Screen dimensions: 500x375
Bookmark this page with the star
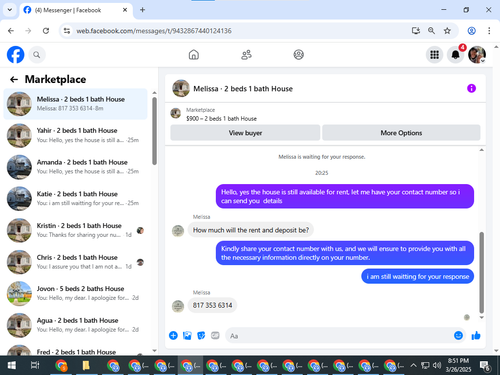(x=447, y=31)
